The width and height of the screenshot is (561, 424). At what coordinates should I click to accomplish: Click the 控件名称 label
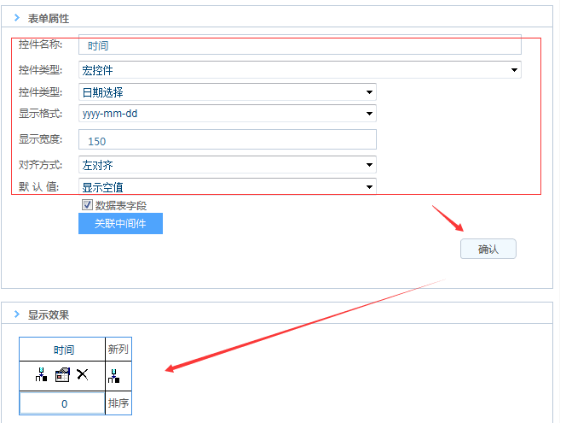click(40, 44)
